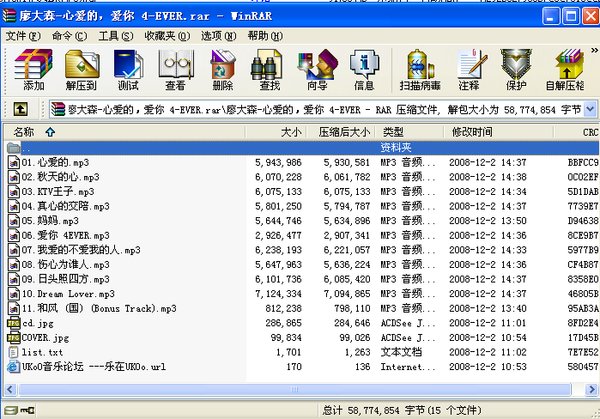Viewport: 600px width, 419px height.
Task: Sort by 压缩后大小 column header
Action: [x=341, y=132]
